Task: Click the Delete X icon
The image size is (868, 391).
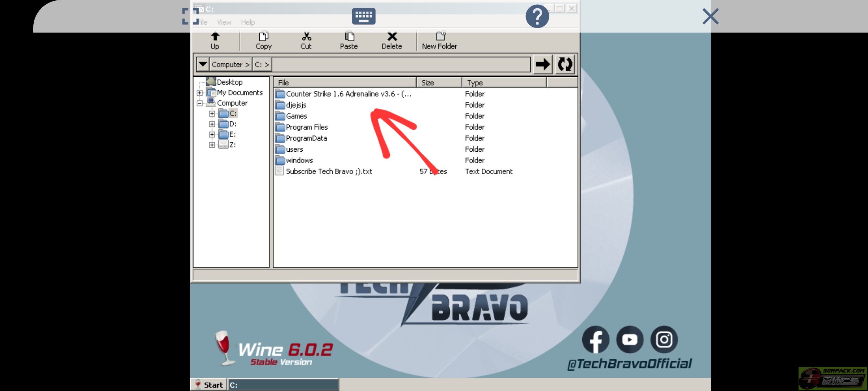Action: 392,37
